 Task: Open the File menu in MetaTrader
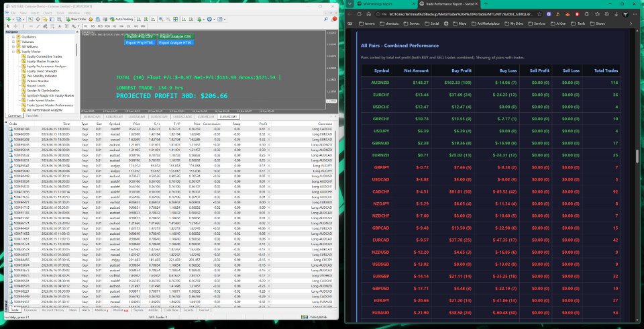pos(13,13)
